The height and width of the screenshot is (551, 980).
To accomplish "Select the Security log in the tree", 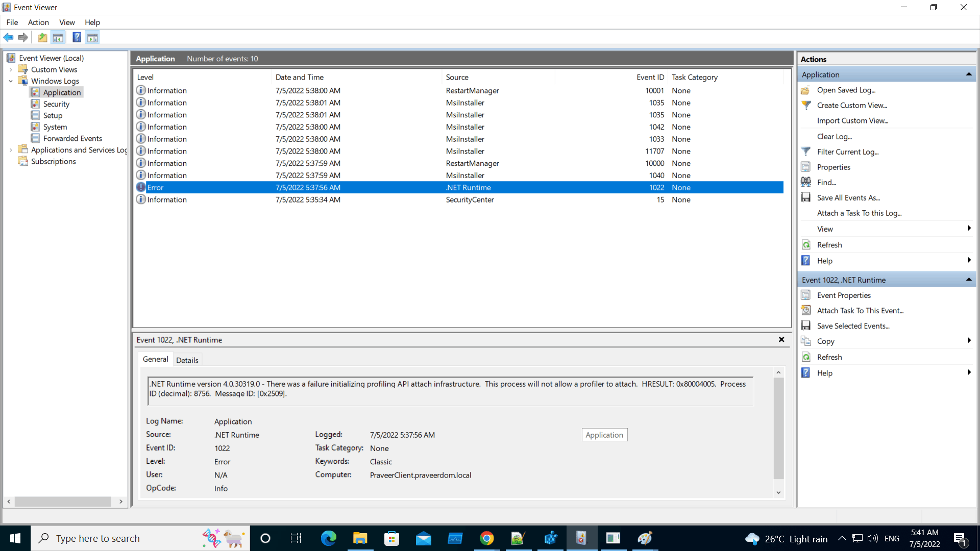I will point(56,104).
